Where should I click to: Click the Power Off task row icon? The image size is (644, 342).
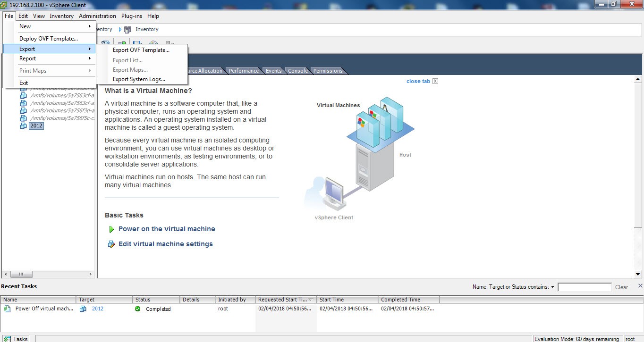point(7,309)
